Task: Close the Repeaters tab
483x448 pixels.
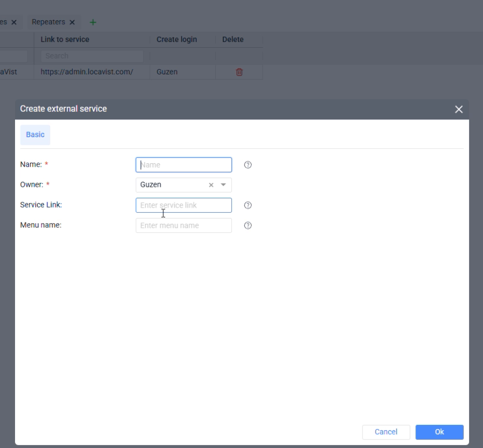Action: 72,22
